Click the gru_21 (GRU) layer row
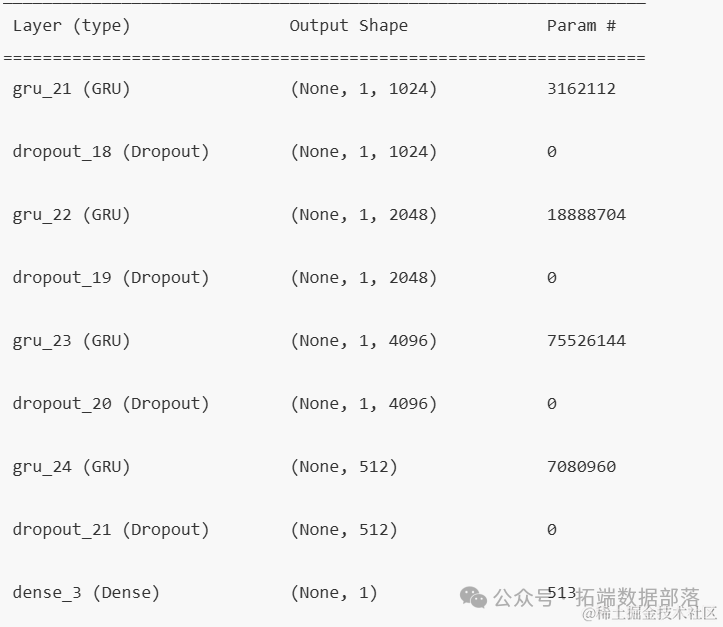 click(x=71, y=89)
